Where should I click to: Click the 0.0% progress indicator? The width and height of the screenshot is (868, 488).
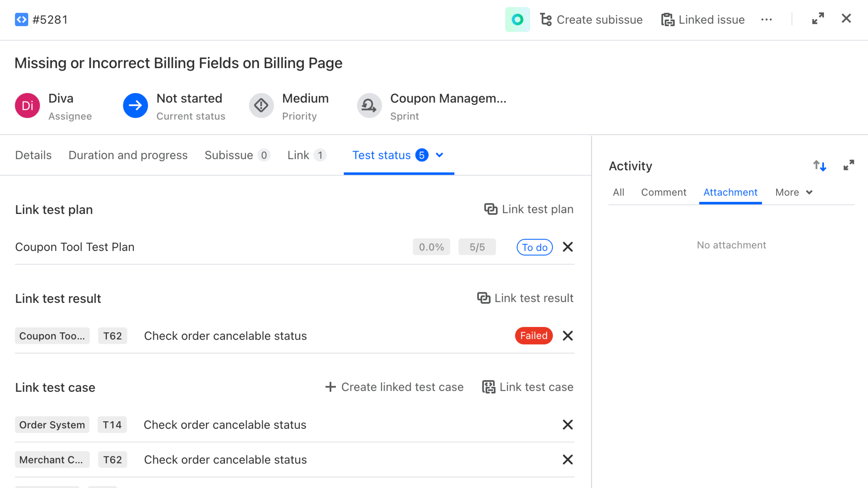pyautogui.click(x=431, y=247)
